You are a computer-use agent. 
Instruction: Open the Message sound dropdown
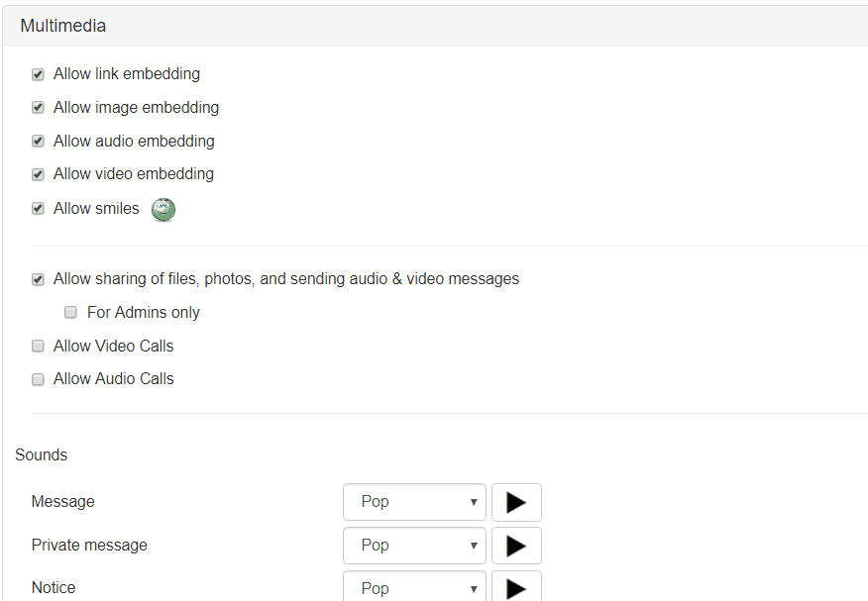pos(414,502)
